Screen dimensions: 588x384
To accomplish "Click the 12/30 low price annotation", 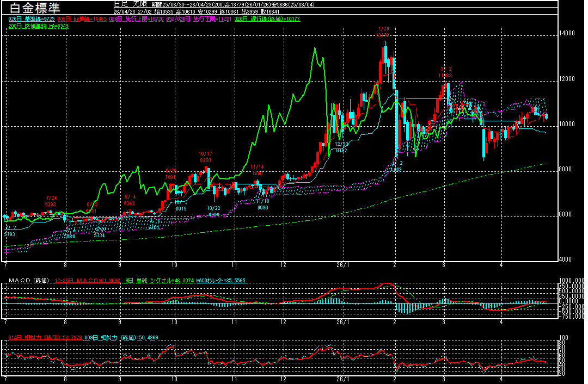I will point(341,147).
